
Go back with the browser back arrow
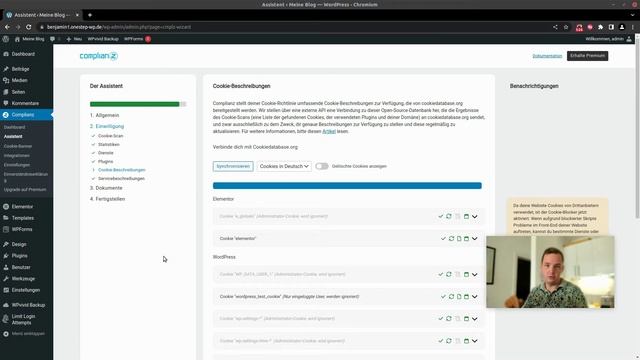(7, 27)
